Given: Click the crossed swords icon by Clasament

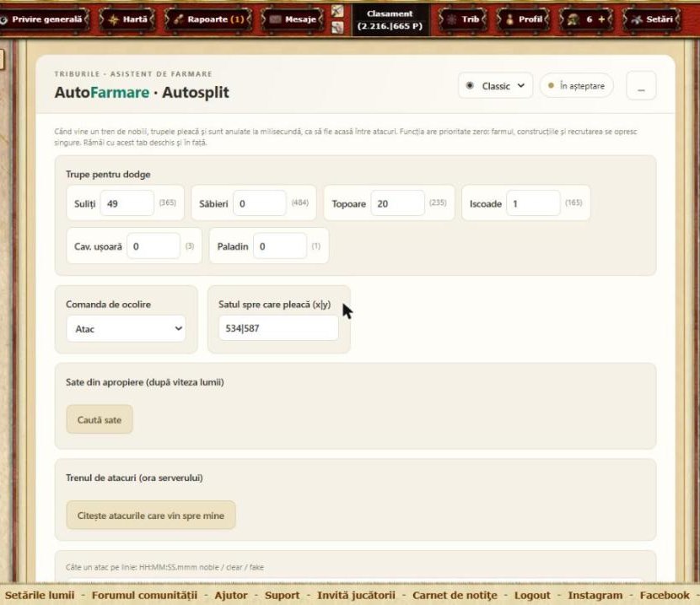Looking at the screenshot, I should click(337, 11).
